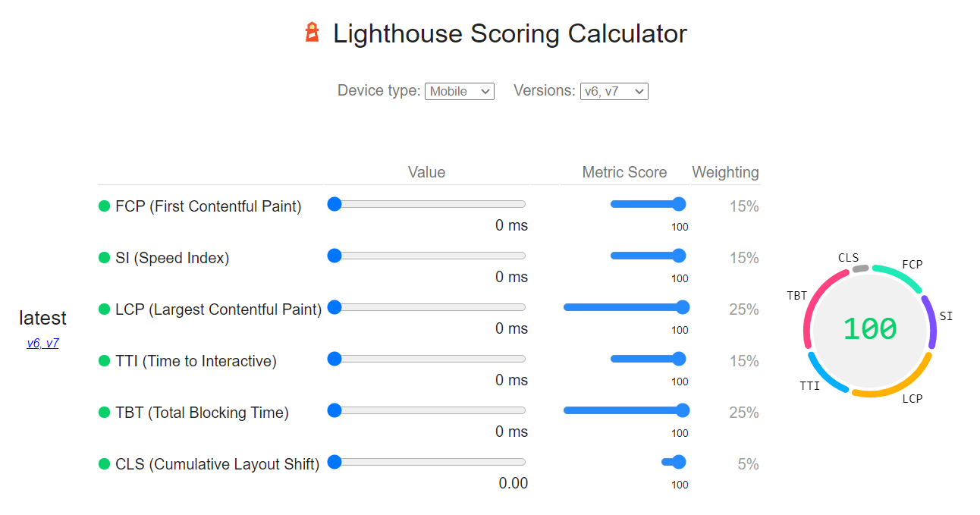Click the lighthouse icon in the page title
Viewport: 980px width, 515px height.
(x=312, y=33)
